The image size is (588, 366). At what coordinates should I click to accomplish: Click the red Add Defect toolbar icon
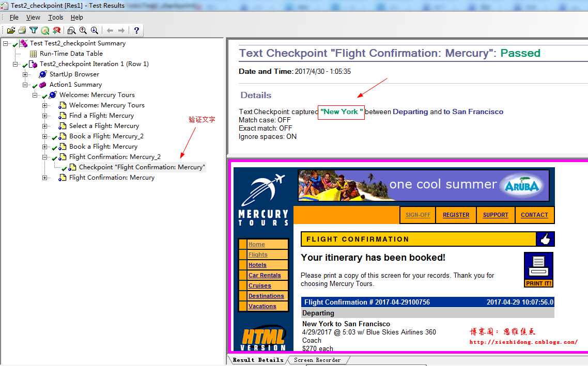point(57,30)
